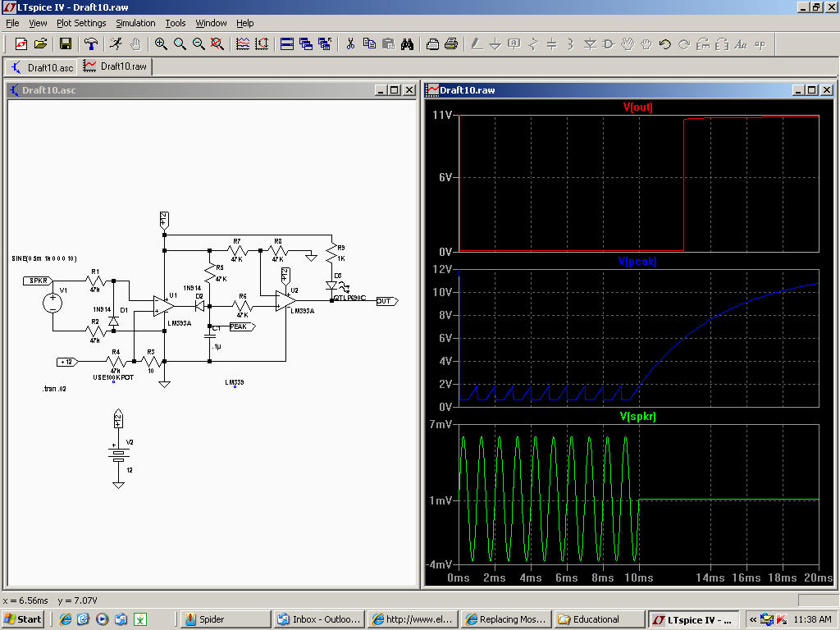
Task: Click the Tile Windows icon
Action: (x=287, y=44)
